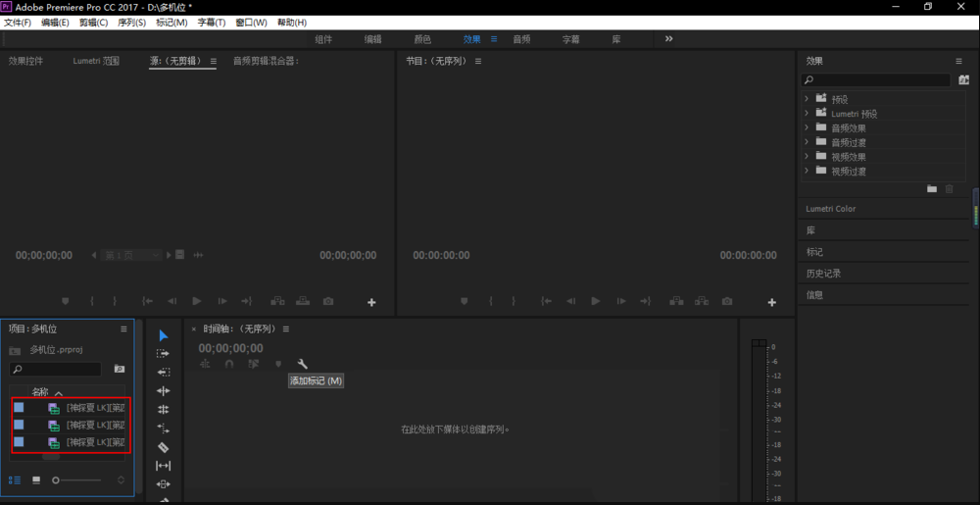Select the Slip tool
This screenshot has height=505, width=980.
point(163,466)
